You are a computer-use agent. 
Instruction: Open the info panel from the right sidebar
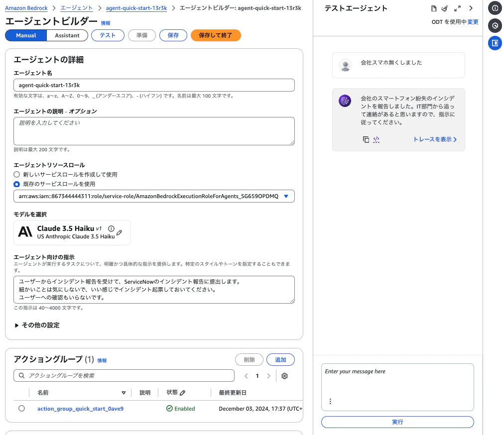click(x=495, y=8)
